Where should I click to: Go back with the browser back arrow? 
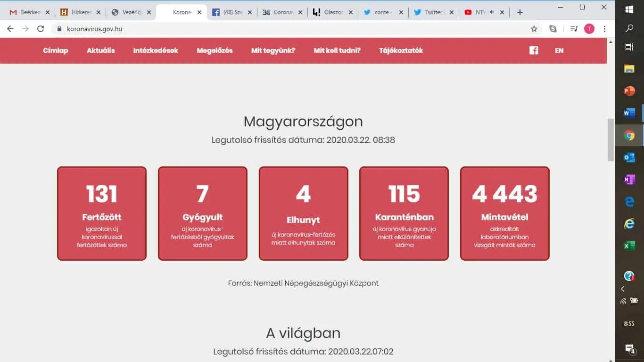[10, 29]
